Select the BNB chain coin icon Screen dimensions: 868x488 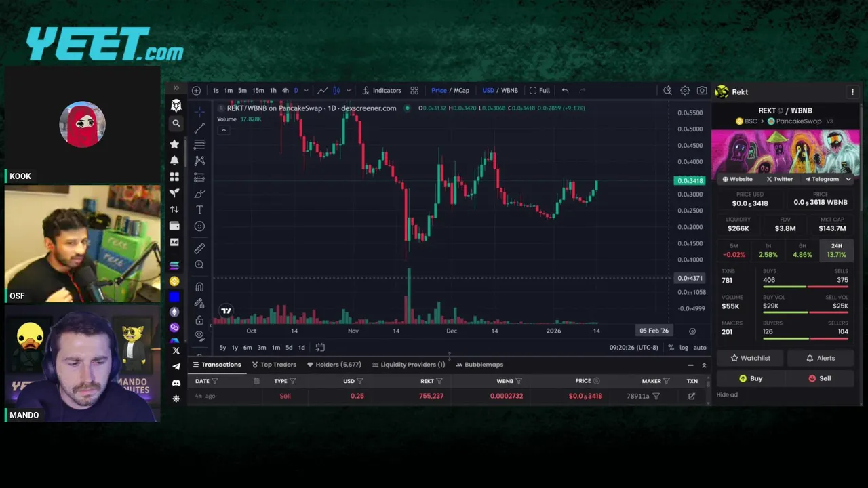click(174, 281)
